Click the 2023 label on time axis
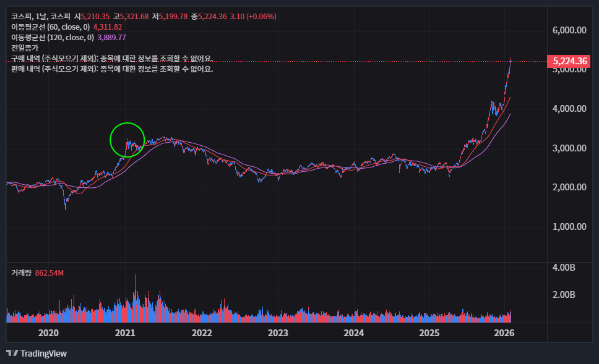This screenshot has height=364, width=599. coord(278,333)
